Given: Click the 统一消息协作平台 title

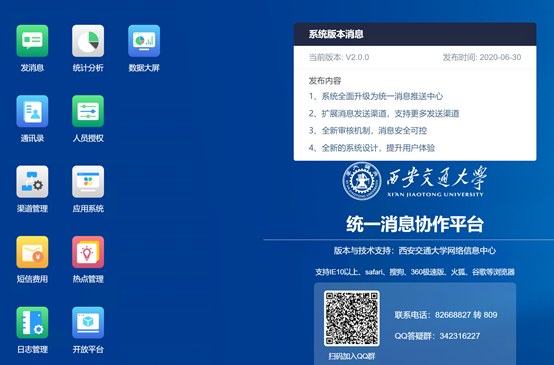Looking at the screenshot, I should point(415,224).
